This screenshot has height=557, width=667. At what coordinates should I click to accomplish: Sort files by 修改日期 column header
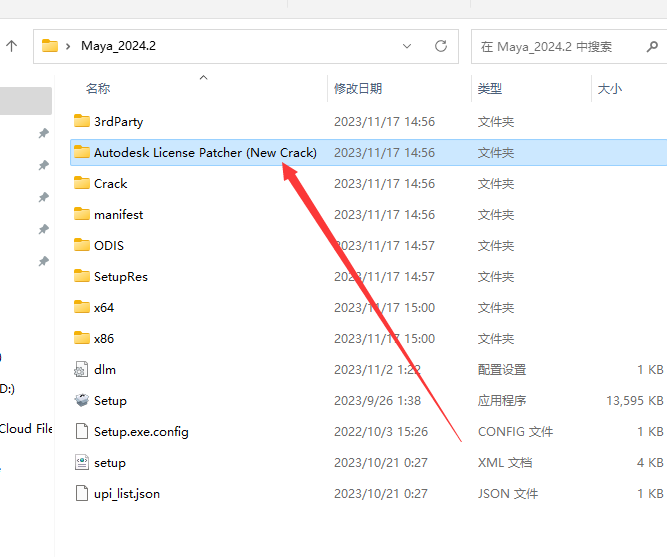click(x=358, y=89)
